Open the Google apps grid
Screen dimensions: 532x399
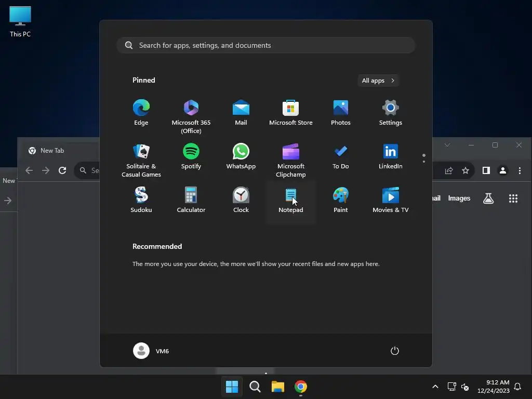[x=513, y=198]
